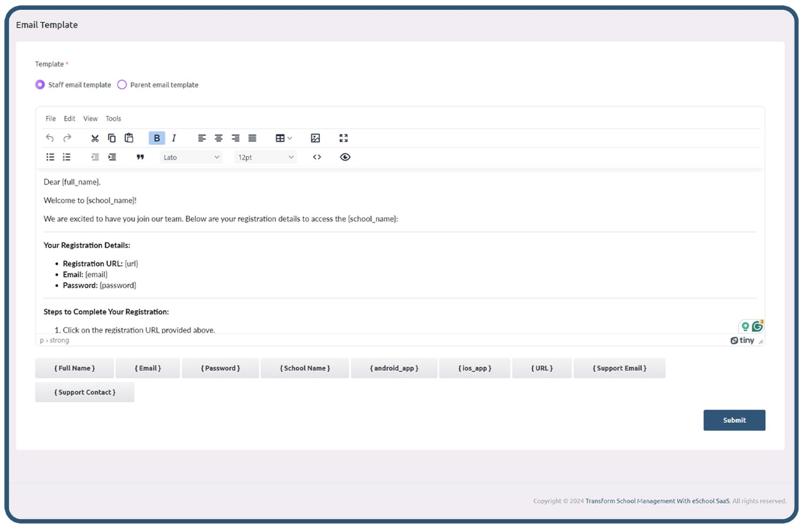
Task: Select Parent email template option
Action: coord(122,85)
